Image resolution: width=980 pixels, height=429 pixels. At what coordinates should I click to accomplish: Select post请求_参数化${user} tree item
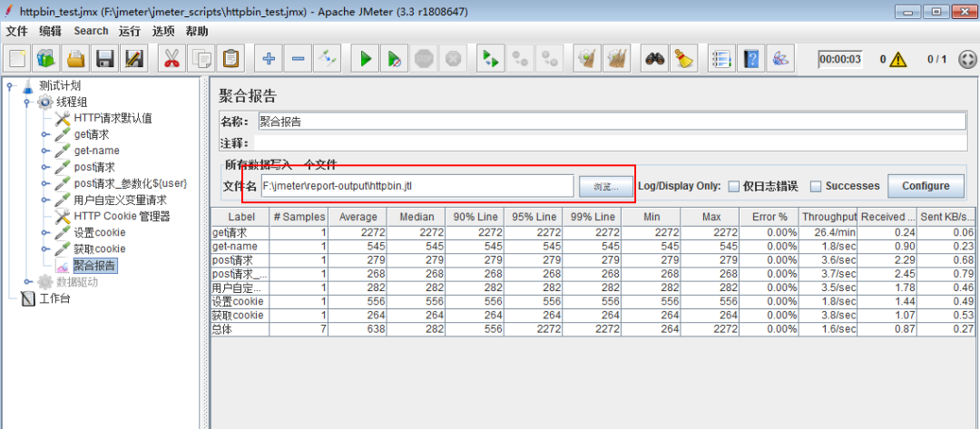pyautogui.click(x=130, y=183)
